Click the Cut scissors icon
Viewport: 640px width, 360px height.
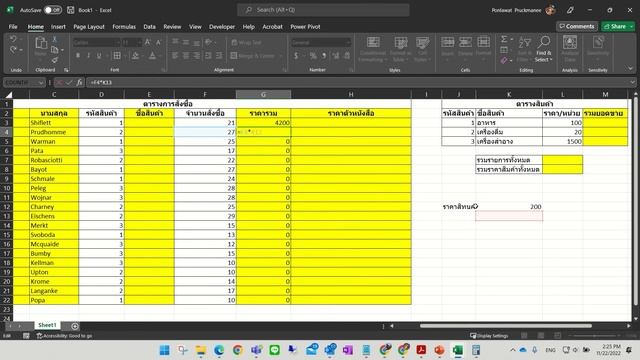pos(54,39)
